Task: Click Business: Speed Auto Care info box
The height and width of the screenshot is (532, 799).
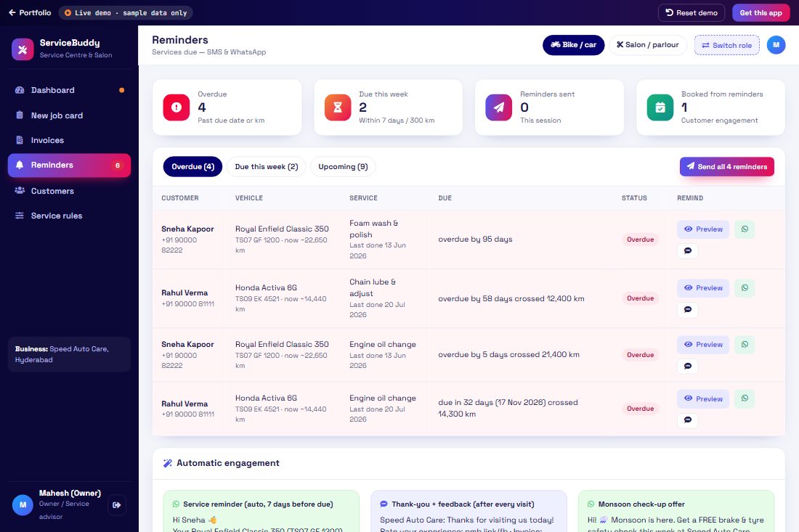Action: click(x=69, y=354)
